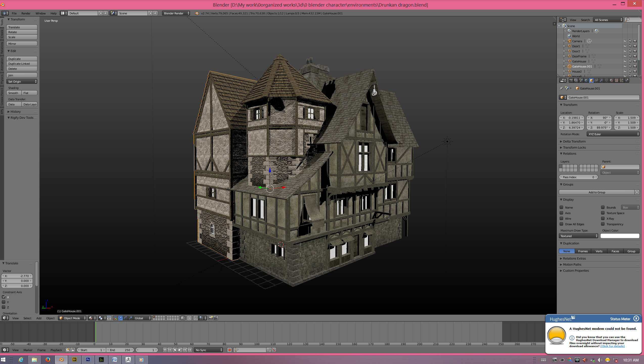Click the Add to Group button
The width and height of the screenshot is (644, 364).
click(x=596, y=192)
